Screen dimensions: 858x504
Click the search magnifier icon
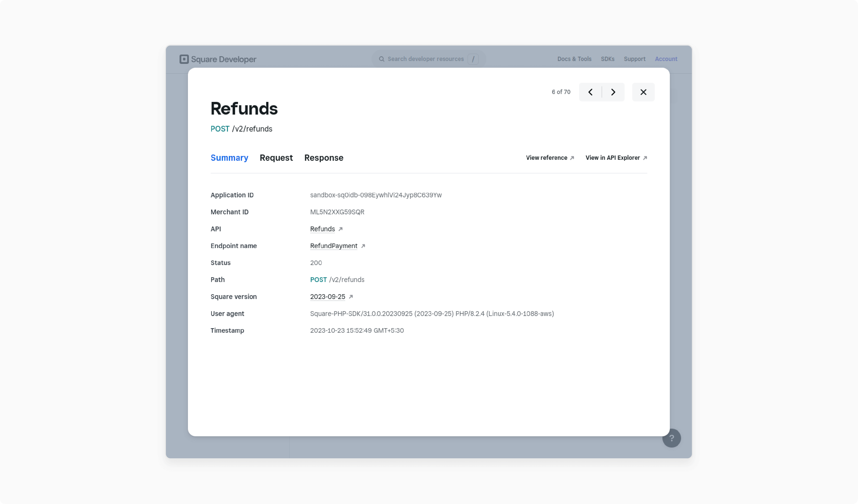point(382,59)
